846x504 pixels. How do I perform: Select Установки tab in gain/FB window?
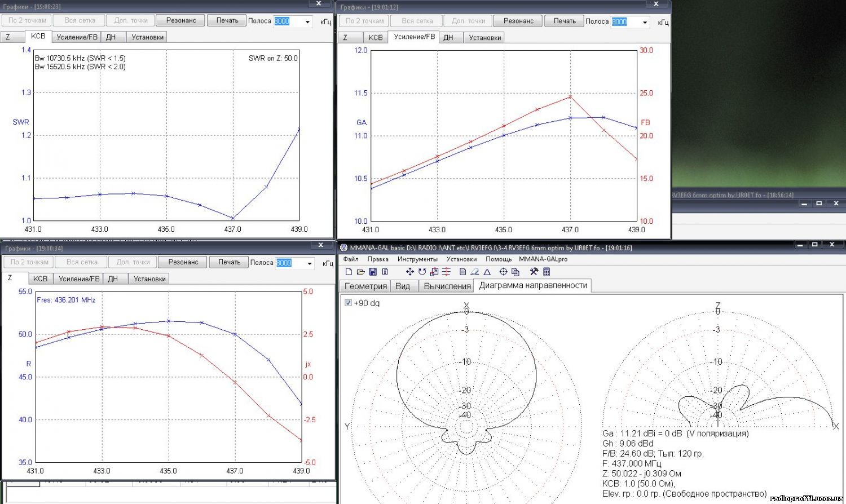(x=484, y=38)
